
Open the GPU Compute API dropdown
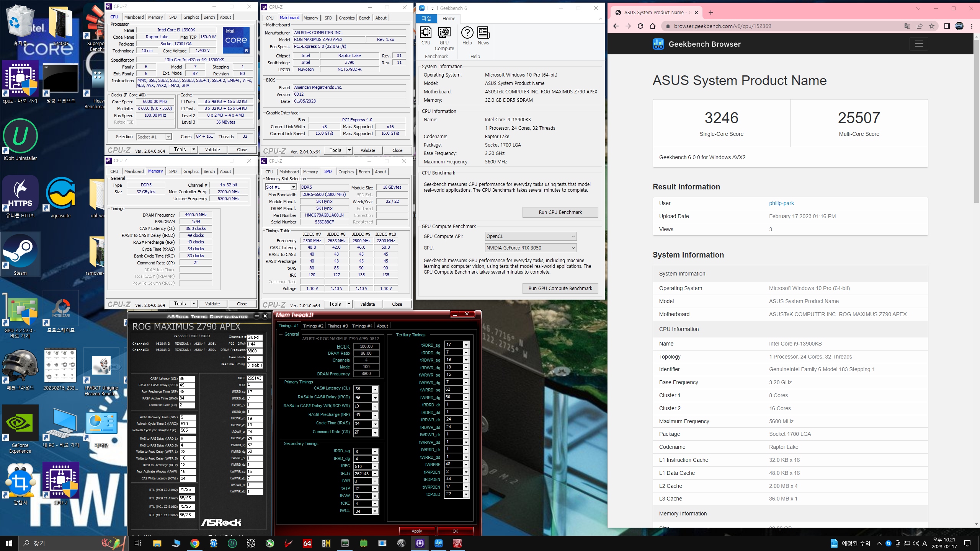531,236
